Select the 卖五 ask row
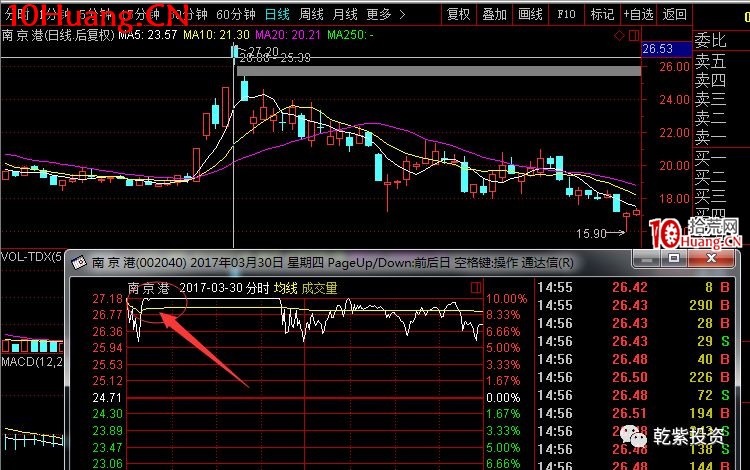Viewport: 750px width, 470px height. tap(710, 61)
